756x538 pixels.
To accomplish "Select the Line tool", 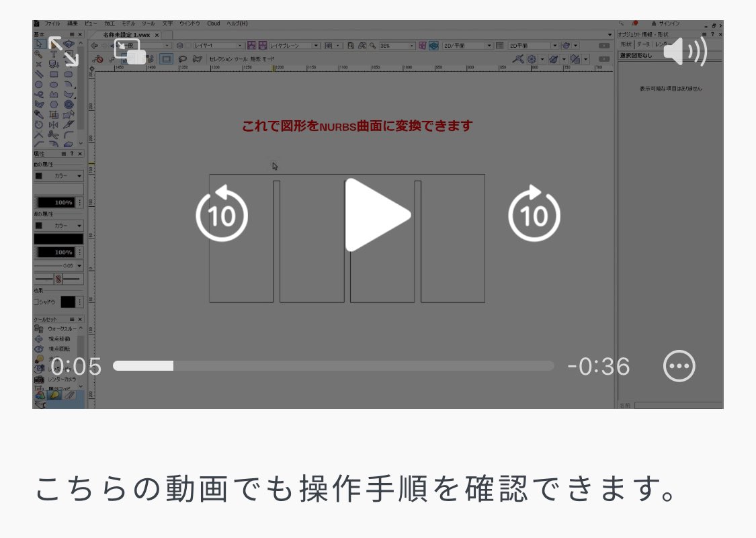I will pyautogui.click(x=38, y=75).
